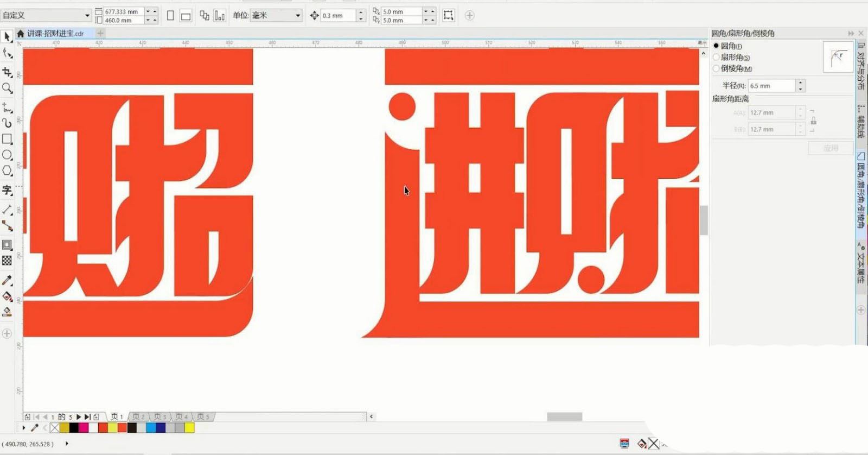The height and width of the screenshot is (455, 868).
Task: Pick the cyan blue color swatch
Action: (x=151, y=428)
